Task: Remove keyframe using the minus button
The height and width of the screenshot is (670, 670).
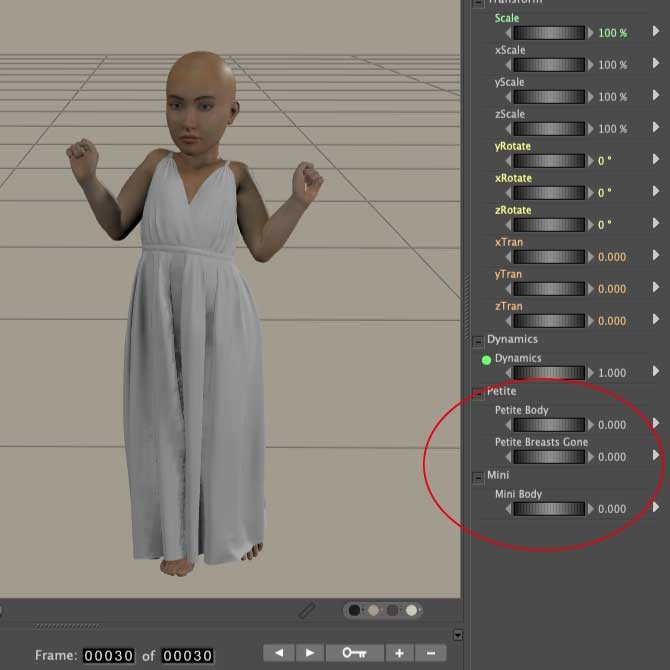Action: point(430,653)
